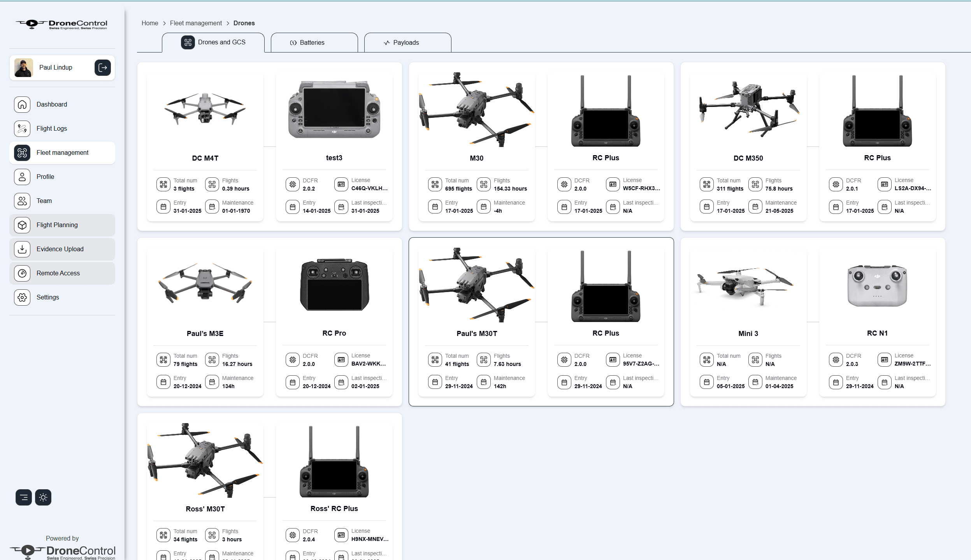Click Fleet management breadcrumb link
Screen dimensions: 971x560
(196, 23)
